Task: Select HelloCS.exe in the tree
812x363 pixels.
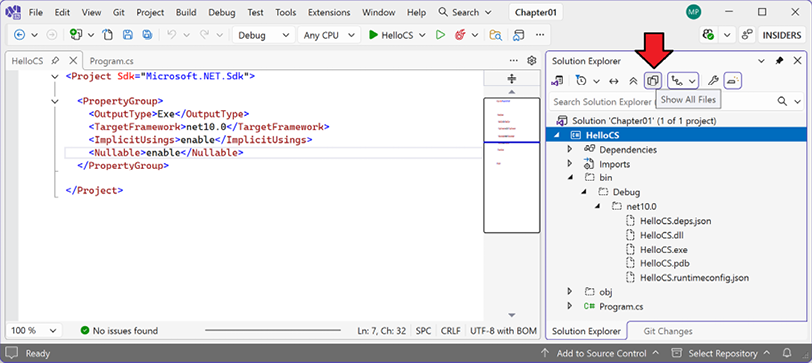Action: pyautogui.click(x=663, y=249)
